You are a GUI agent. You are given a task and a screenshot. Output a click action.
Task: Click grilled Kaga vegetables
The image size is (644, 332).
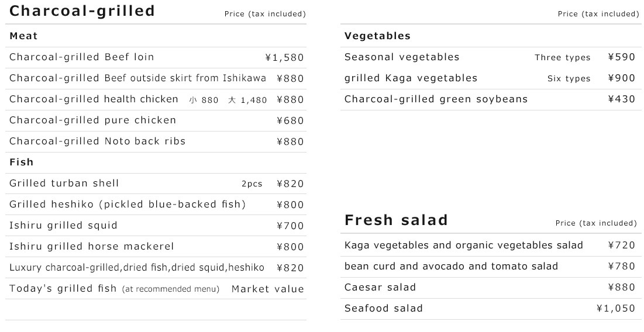point(411,78)
